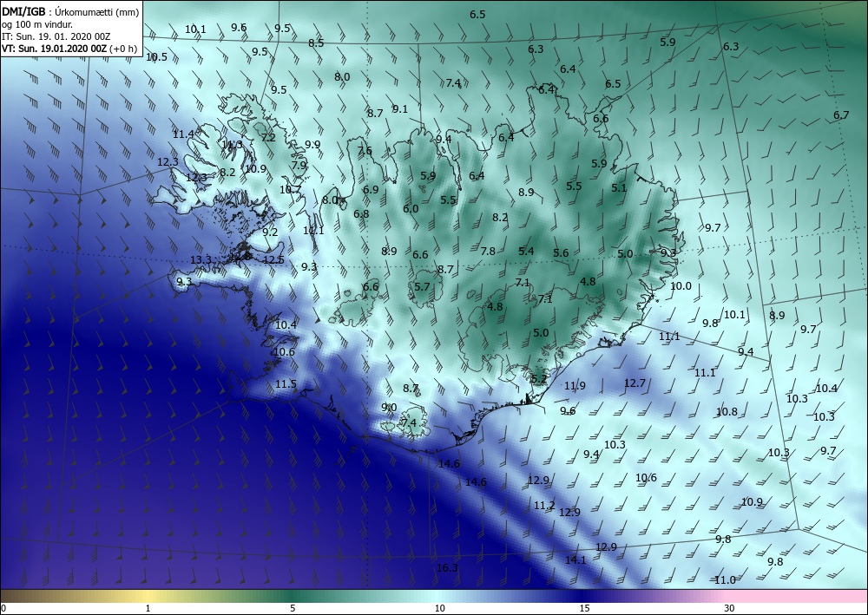Click the 11.0 value on the map
Image resolution: width=868 pixels, height=615 pixels.
(725, 579)
